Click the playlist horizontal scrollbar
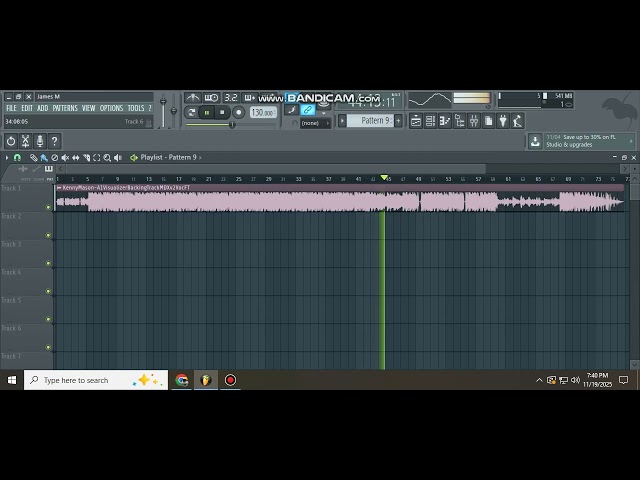 tap(276, 169)
